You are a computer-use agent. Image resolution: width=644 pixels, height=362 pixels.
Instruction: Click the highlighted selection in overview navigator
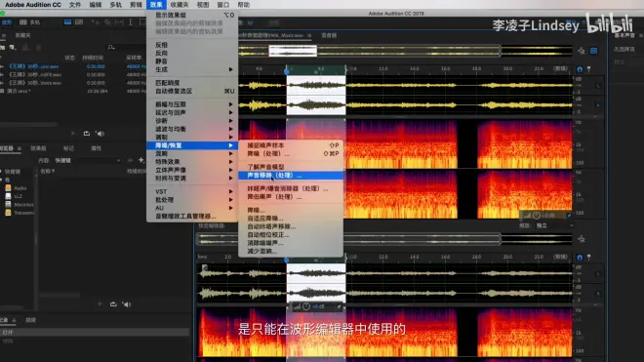coord(293,51)
